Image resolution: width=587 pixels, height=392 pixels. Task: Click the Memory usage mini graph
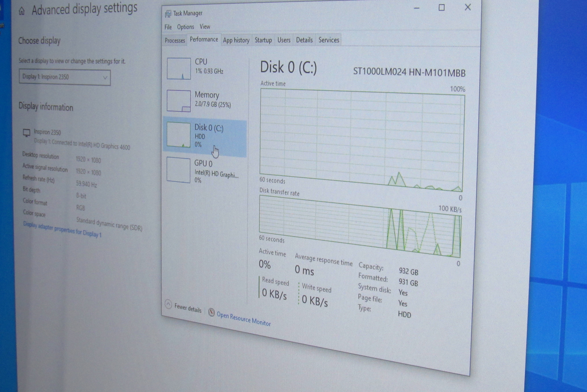(x=179, y=101)
